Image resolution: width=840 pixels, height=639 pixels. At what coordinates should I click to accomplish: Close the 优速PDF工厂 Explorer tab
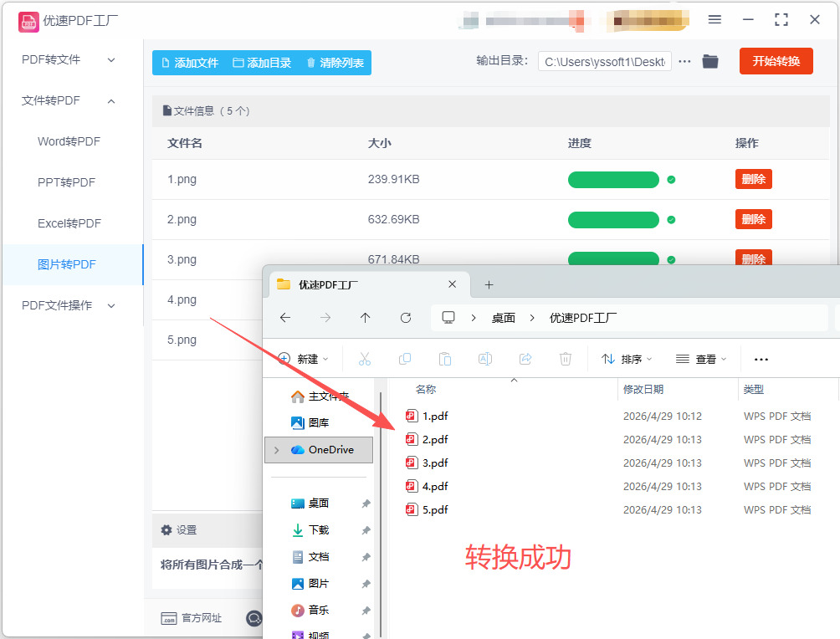(x=452, y=284)
